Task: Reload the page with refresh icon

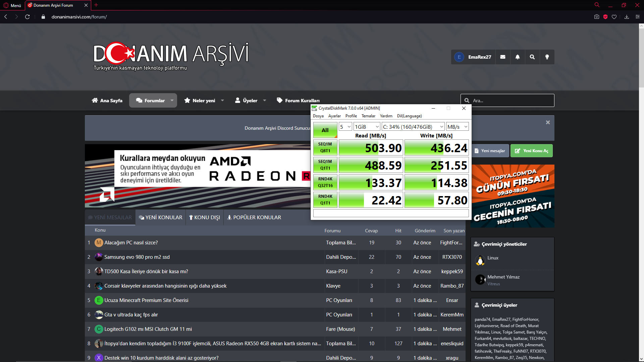Action: click(x=28, y=17)
